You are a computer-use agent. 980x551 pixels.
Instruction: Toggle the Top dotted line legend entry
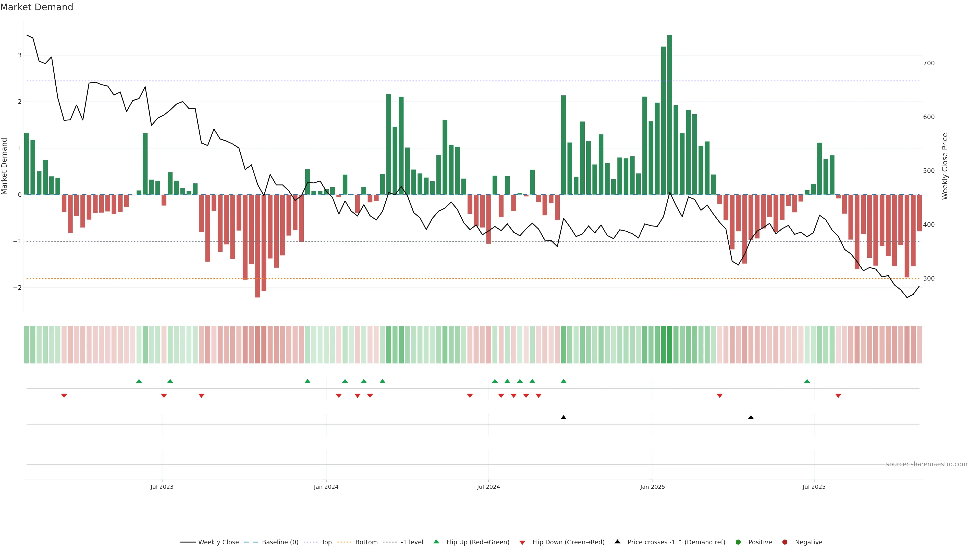pyautogui.click(x=326, y=542)
